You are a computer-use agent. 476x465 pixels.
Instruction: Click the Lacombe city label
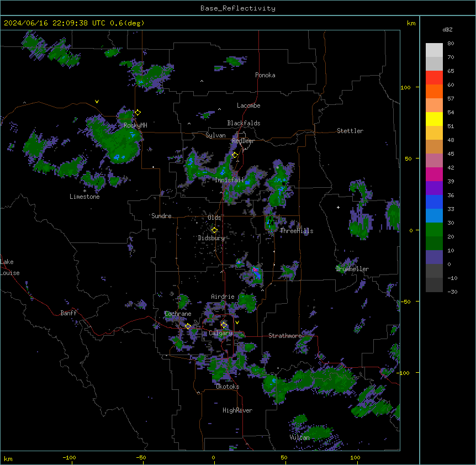[x=248, y=105]
